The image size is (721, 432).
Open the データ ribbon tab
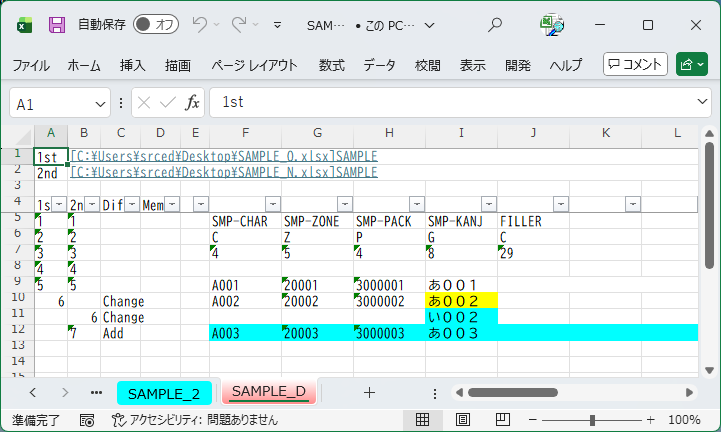click(379, 65)
